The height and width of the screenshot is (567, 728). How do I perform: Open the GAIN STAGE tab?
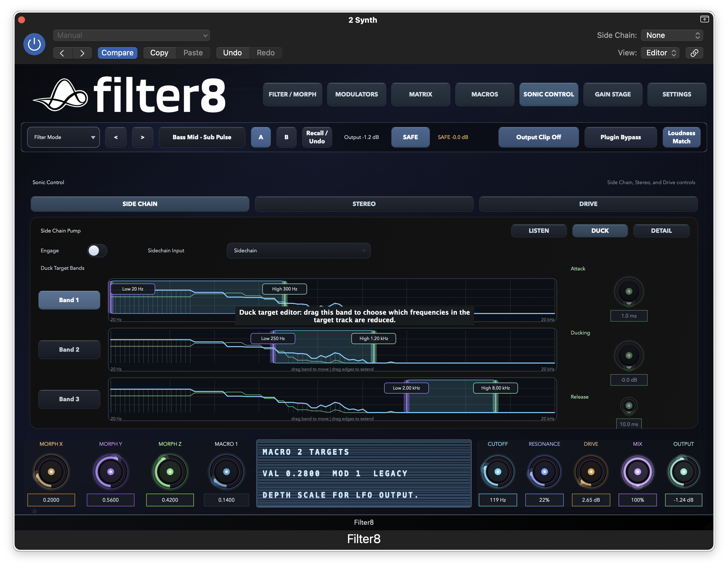tap(613, 94)
